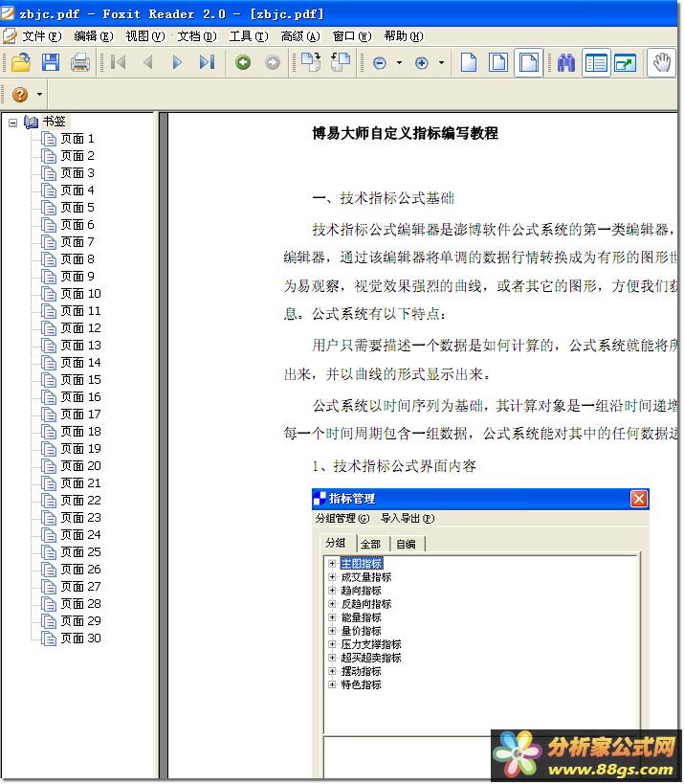The image size is (684, 784).
Task: Open the 视图(V) menu
Action: (144, 36)
